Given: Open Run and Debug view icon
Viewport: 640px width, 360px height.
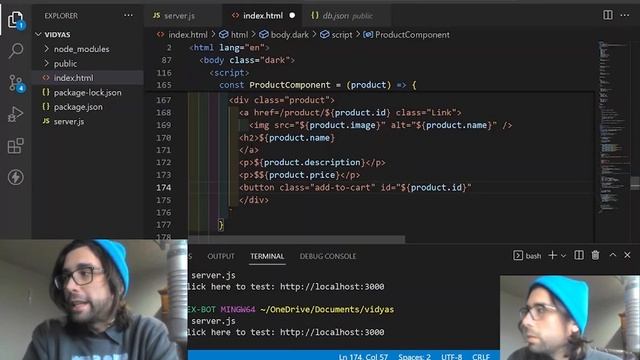Looking at the screenshot, I should [16, 114].
